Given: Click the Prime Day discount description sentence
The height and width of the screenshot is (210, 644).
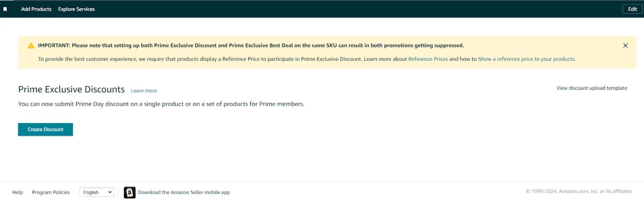Looking at the screenshot, I should tap(161, 104).
